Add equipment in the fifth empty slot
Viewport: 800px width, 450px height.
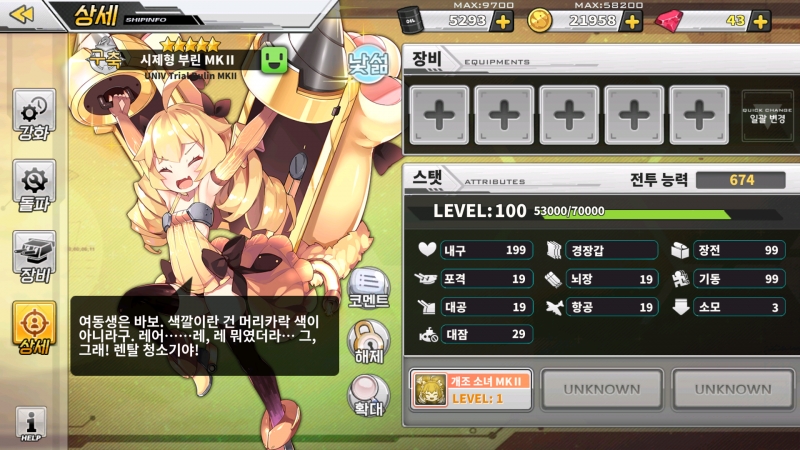(x=699, y=115)
